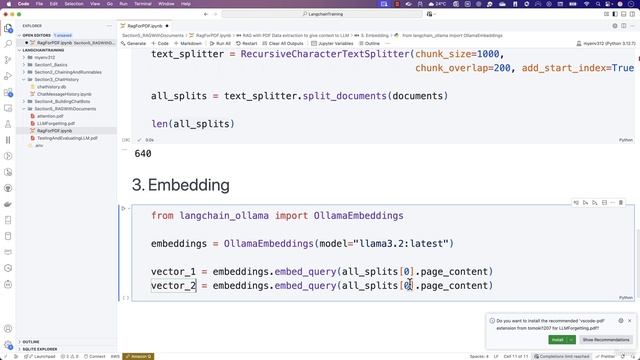Click Amazon Q in status bar

pos(138,356)
